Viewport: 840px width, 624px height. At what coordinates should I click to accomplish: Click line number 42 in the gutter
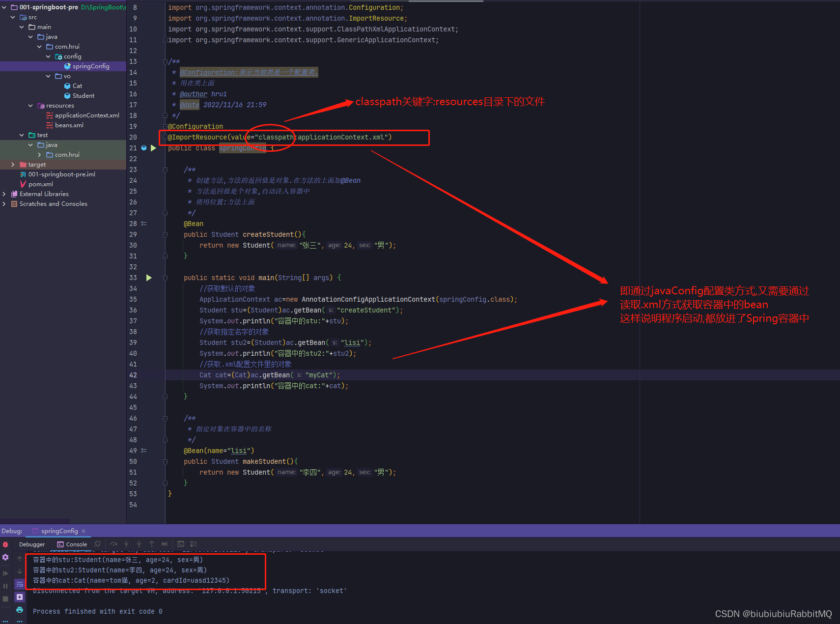133,375
